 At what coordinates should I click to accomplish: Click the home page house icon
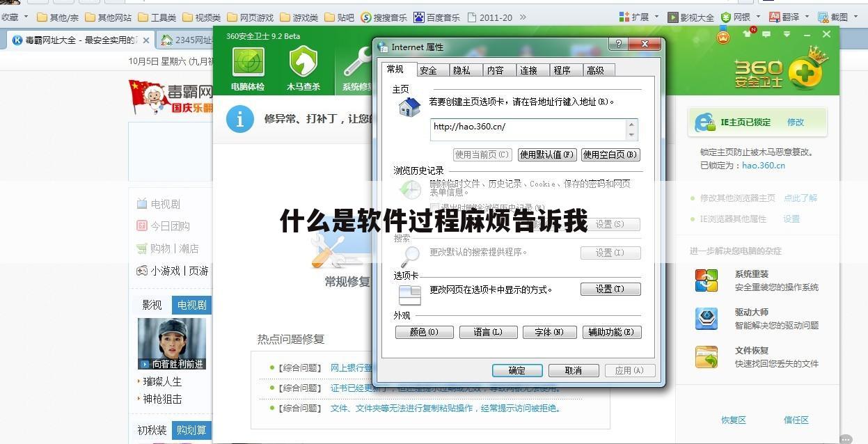(410, 107)
